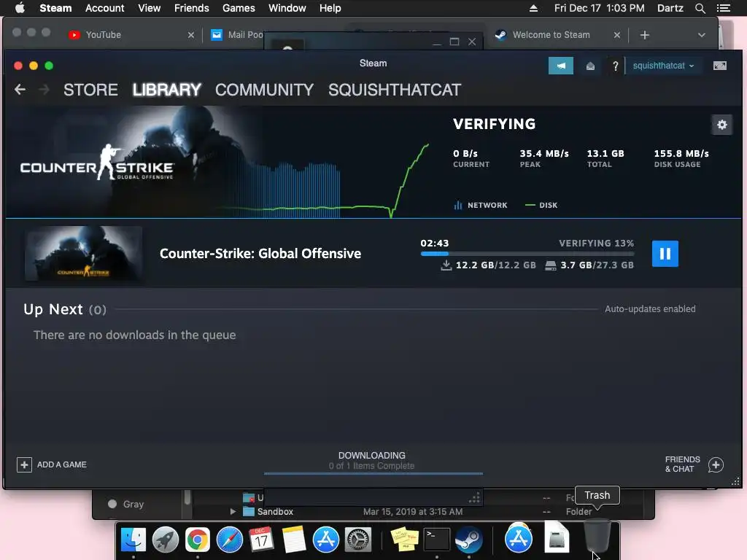Open Notification Center list icon

click(723, 8)
